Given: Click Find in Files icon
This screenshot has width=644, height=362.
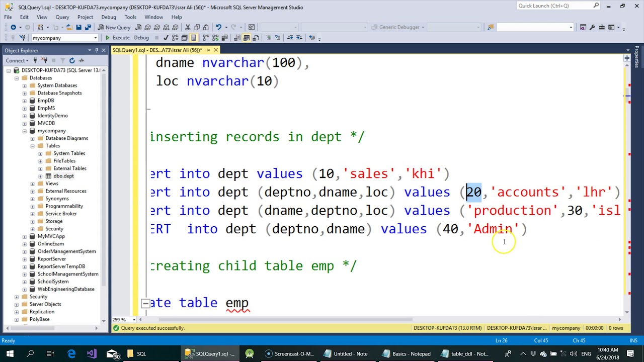Looking at the screenshot, I should click(491, 27).
